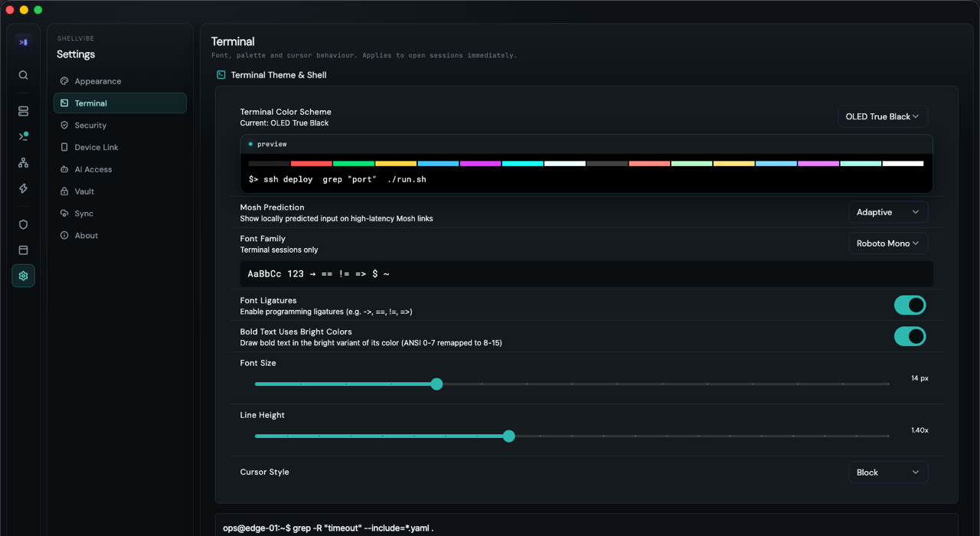
Task: Click the Terminal Theme & Shell section icon
Action: tap(221, 75)
